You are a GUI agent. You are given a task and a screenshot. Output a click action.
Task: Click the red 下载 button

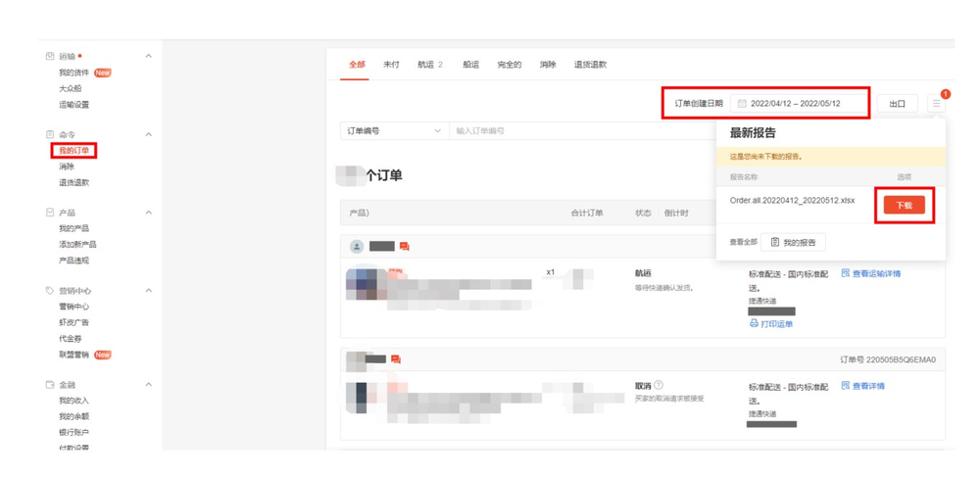(904, 206)
